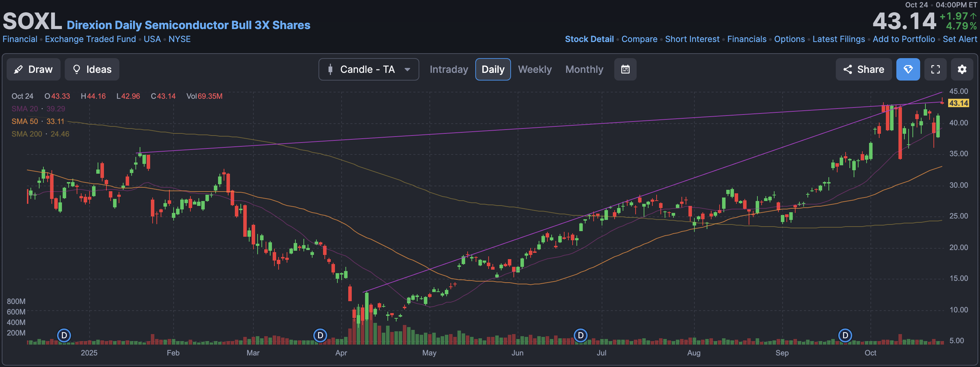Open the Financial sector link
The height and width of the screenshot is (367, 980).
pyautogui.click(x=20, y=39)
